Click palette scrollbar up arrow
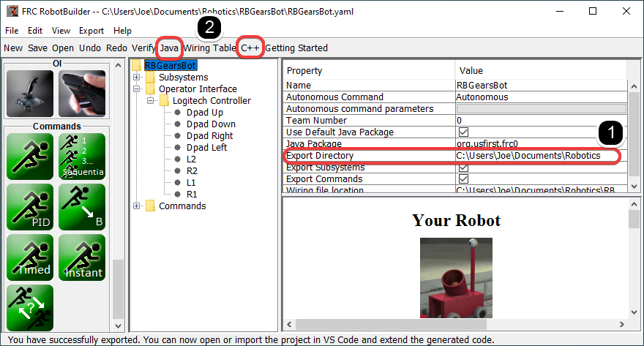The width and height of the screenshot is (644, 346). point(119,65)
